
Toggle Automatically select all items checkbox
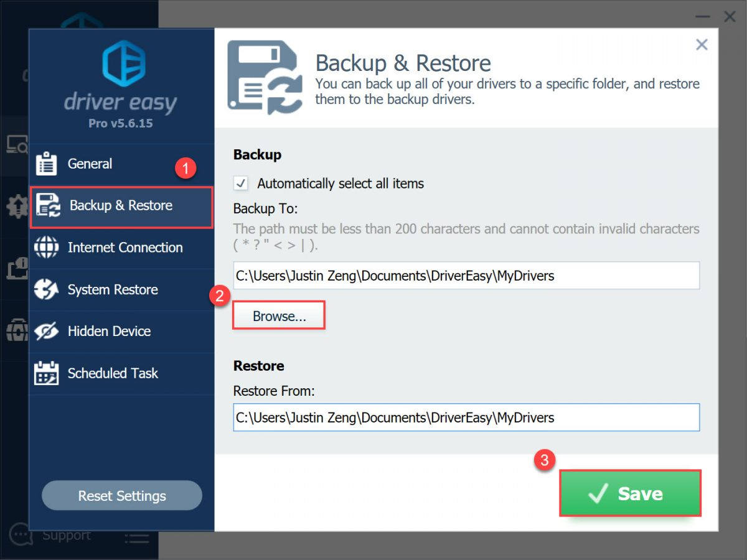pos(240,184)
